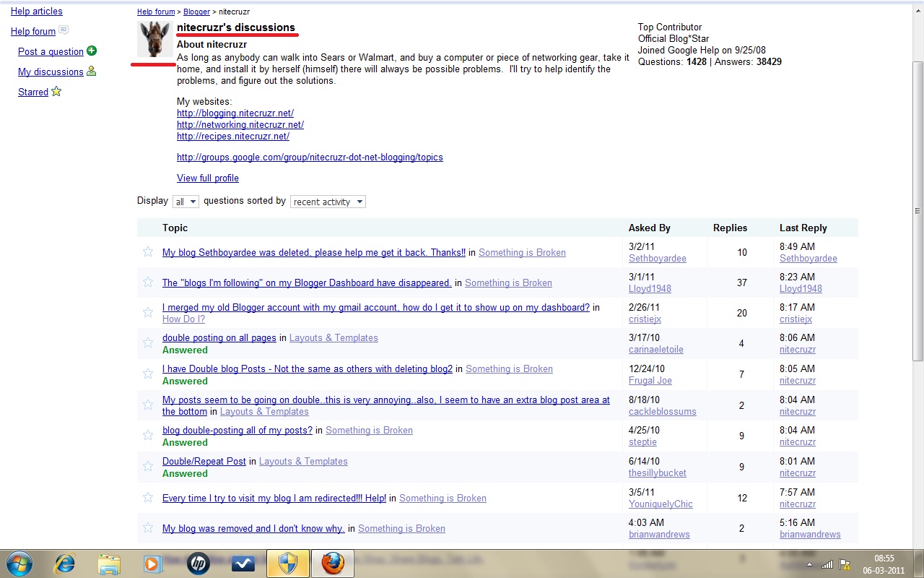Click Blogger in the breadcrumb
The width and height of the screenshot is (924, 578).
(x=196, y=12)
